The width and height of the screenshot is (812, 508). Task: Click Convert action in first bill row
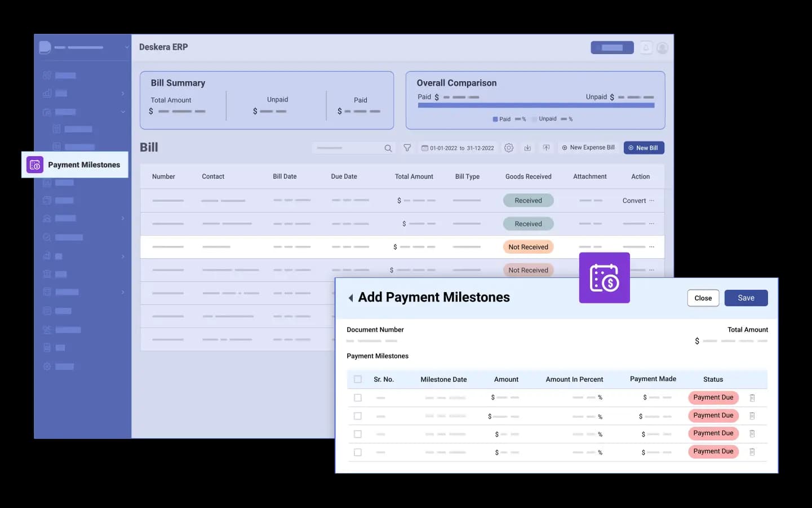pyautogui.click(x=634, y=201)
